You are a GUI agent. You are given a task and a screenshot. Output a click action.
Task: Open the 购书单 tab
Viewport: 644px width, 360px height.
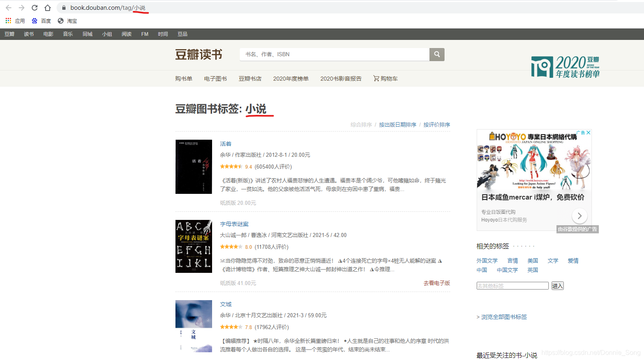tap(184, 79)
